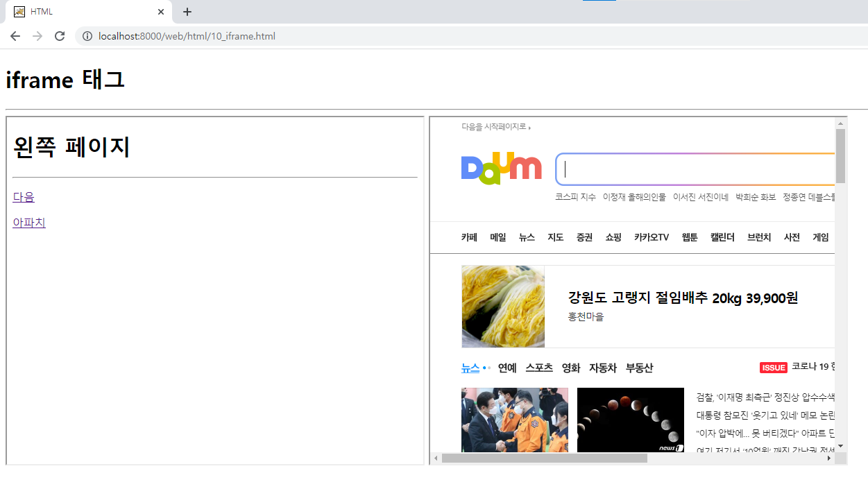868x480 pixels.
Task: Focus the Daum search input box
Action: [696, 169]
